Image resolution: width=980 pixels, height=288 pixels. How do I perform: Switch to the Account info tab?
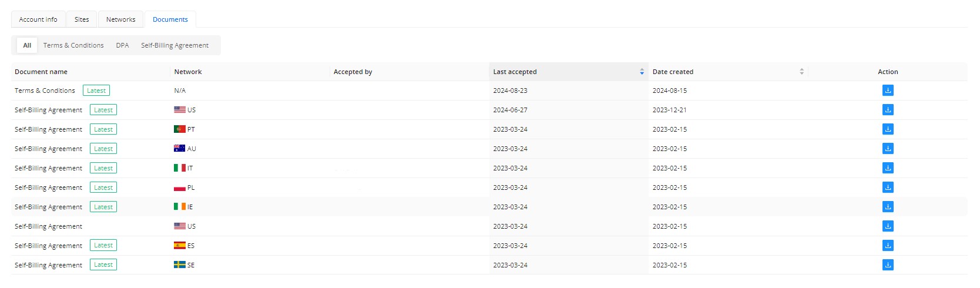(38, 19)
